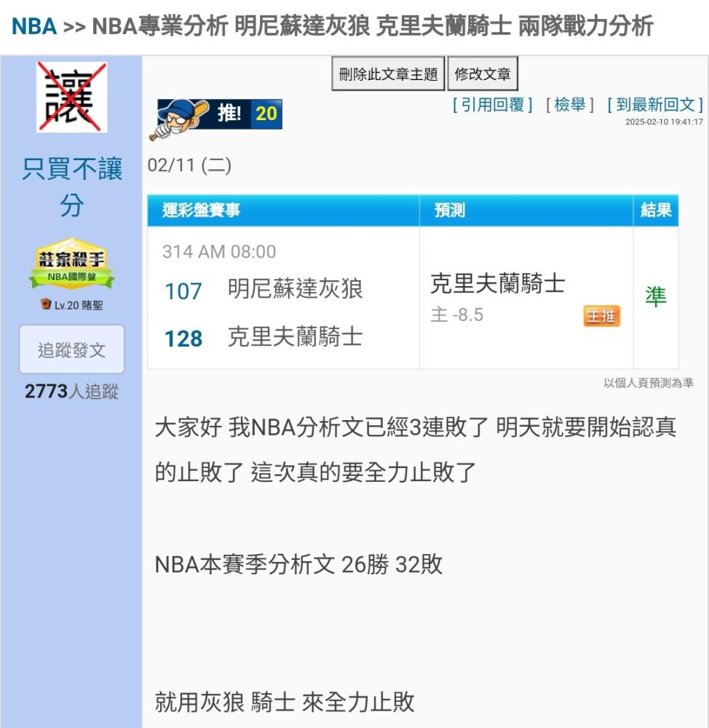Image resolution: width=709 pixels, height=728 pixels.
Task: Open the NBA board breadcrumb link
Action: point(34,26)
